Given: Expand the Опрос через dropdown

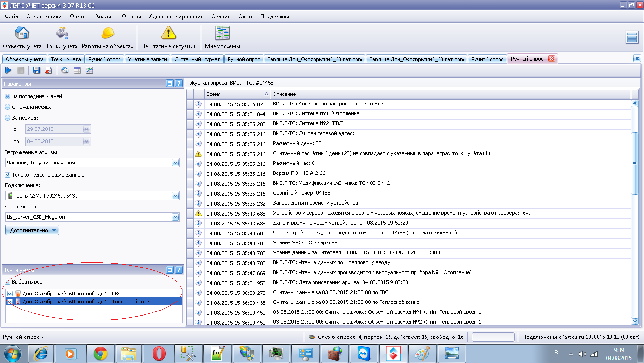Looking at the screenshot, I should point(176,217).
